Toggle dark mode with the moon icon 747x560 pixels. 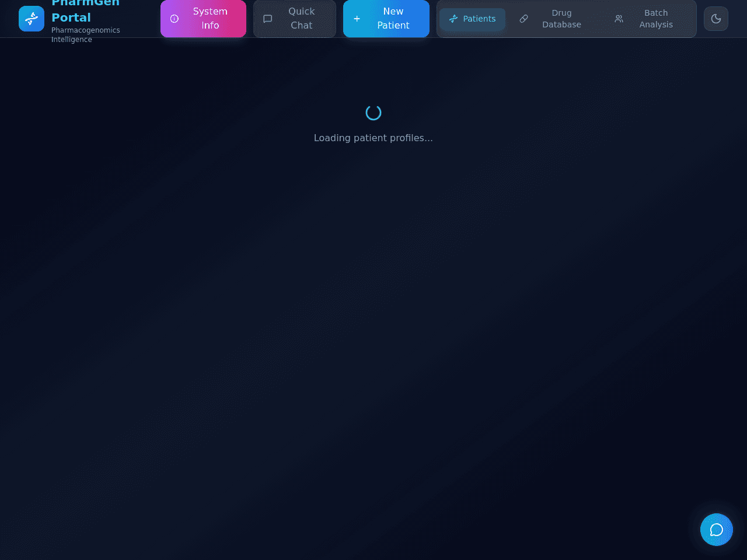[x=716, y=19]
